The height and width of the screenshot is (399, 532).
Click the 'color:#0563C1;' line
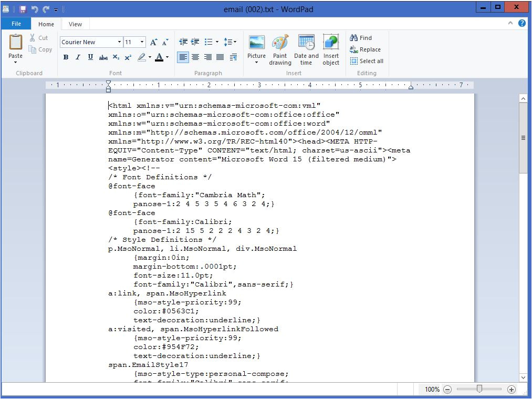[x=166, y=311]
